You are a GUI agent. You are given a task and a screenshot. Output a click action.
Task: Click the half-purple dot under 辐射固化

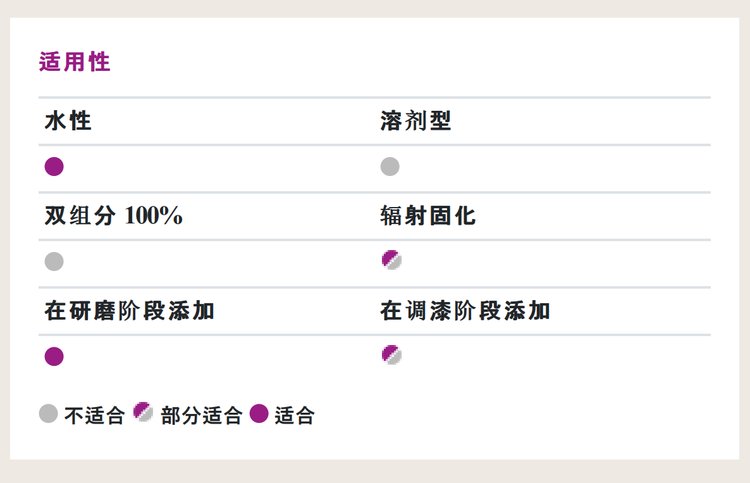pos(392,260)
